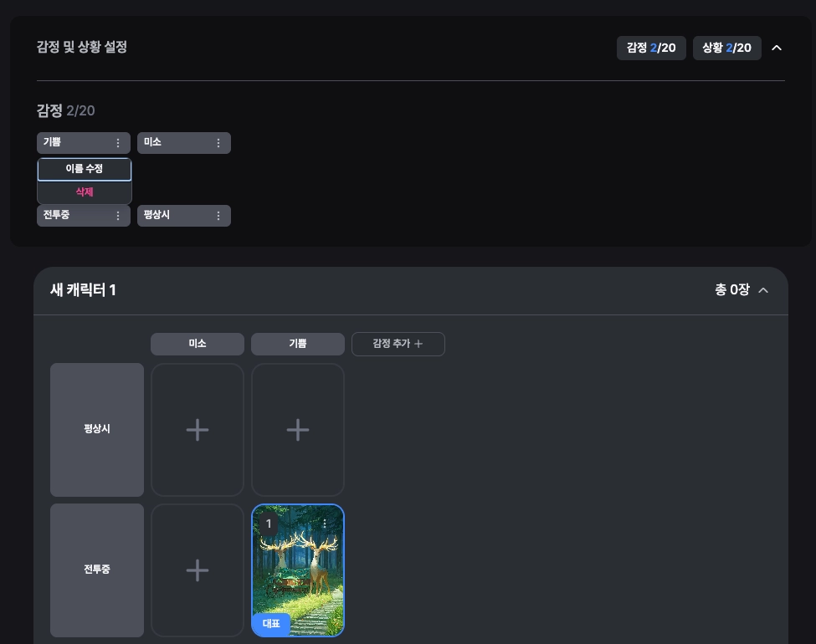Choose 삭제 from the context menu

pos(85,192)
